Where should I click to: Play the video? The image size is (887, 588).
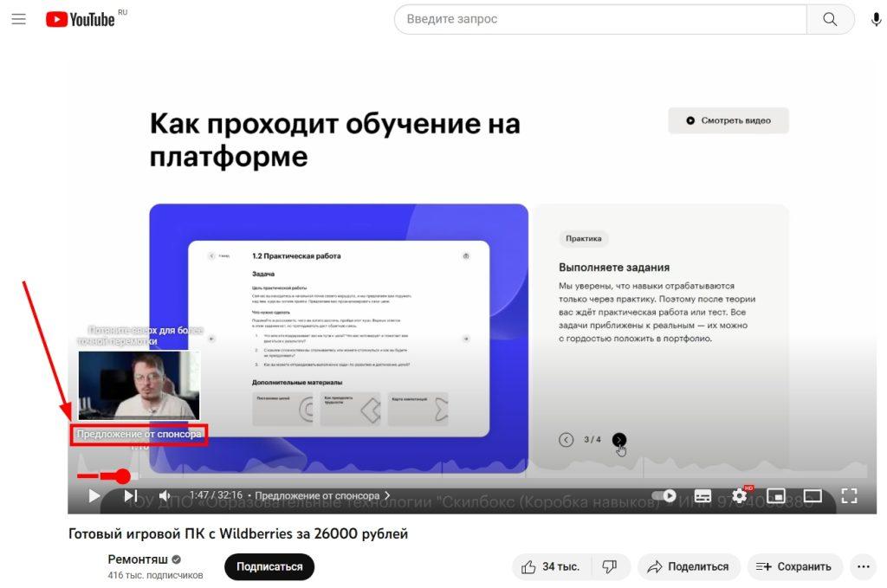click(94, 495)
